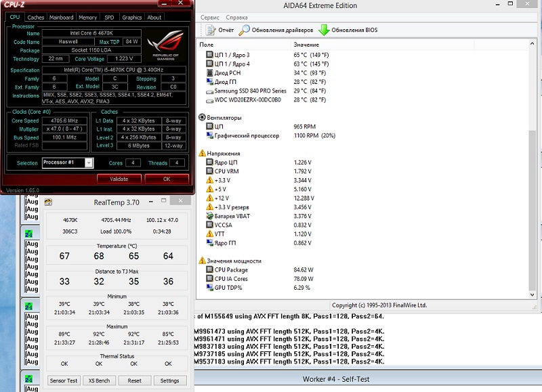Viewport: 542px width, 392px height.
Task: Click the green arrow Обновления BIOS icon
Action: [324, 30]
